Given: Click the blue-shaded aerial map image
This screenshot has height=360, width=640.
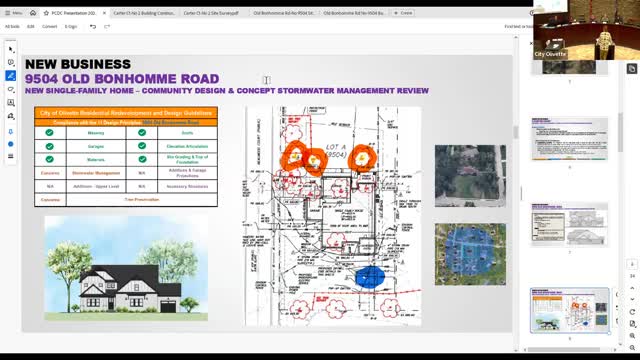Looking at the screenshot, I should (x=470, y=254).
